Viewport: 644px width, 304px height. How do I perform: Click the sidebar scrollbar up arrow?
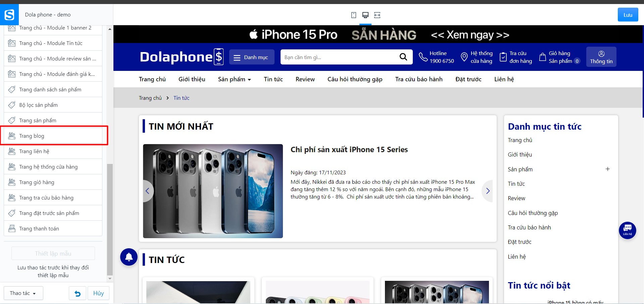pos(110,29)
